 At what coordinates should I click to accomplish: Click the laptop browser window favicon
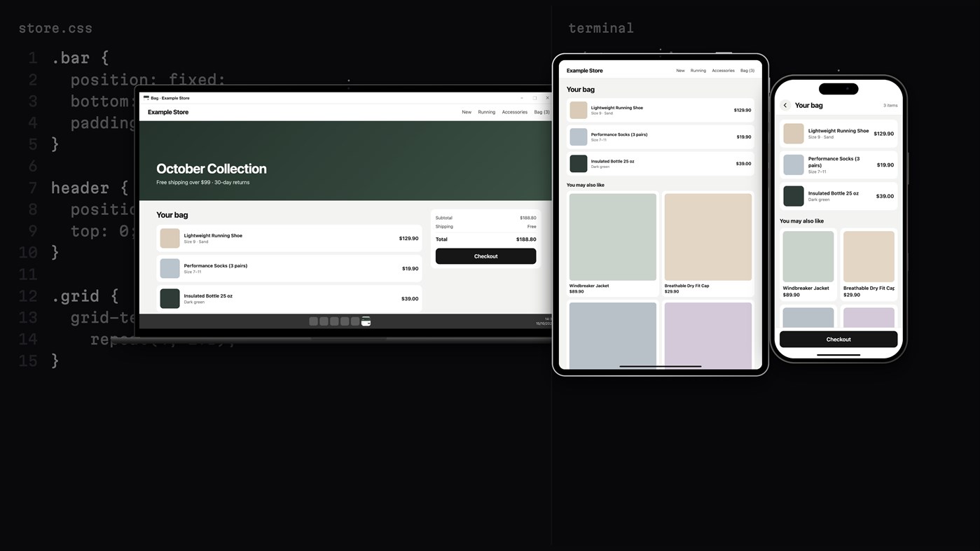click(x=146, y=98)
